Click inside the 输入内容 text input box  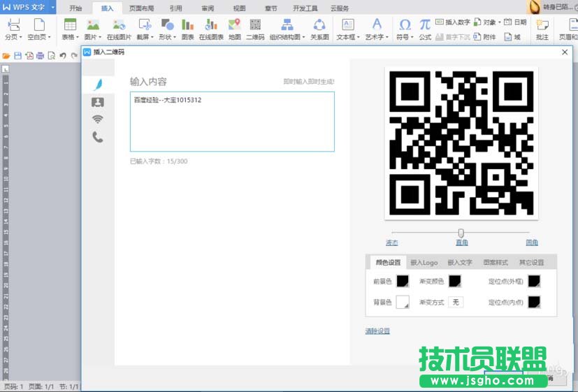[232, 122]
